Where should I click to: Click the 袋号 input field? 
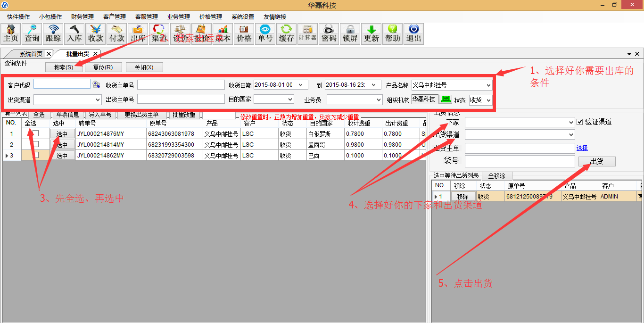tap(520, 161)
